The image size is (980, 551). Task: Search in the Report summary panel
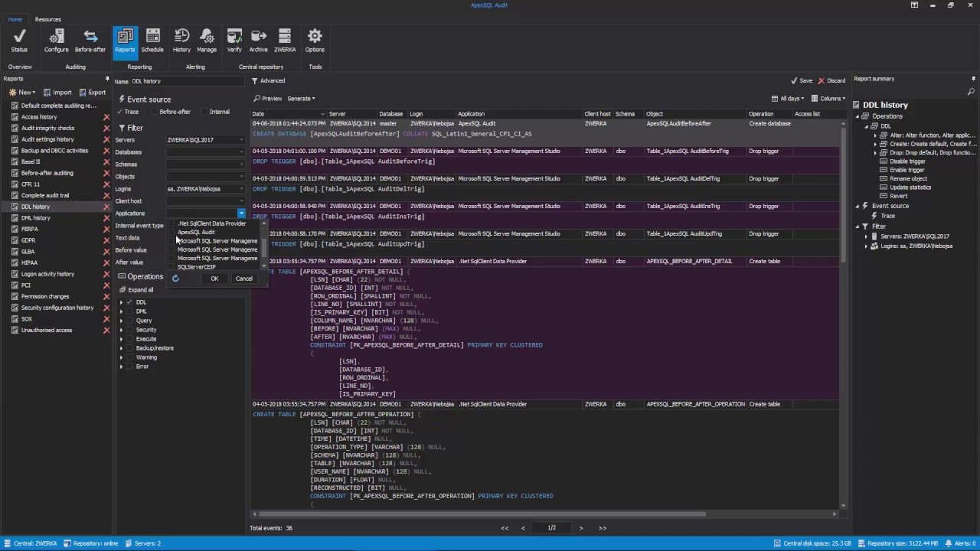click(972, 92)
